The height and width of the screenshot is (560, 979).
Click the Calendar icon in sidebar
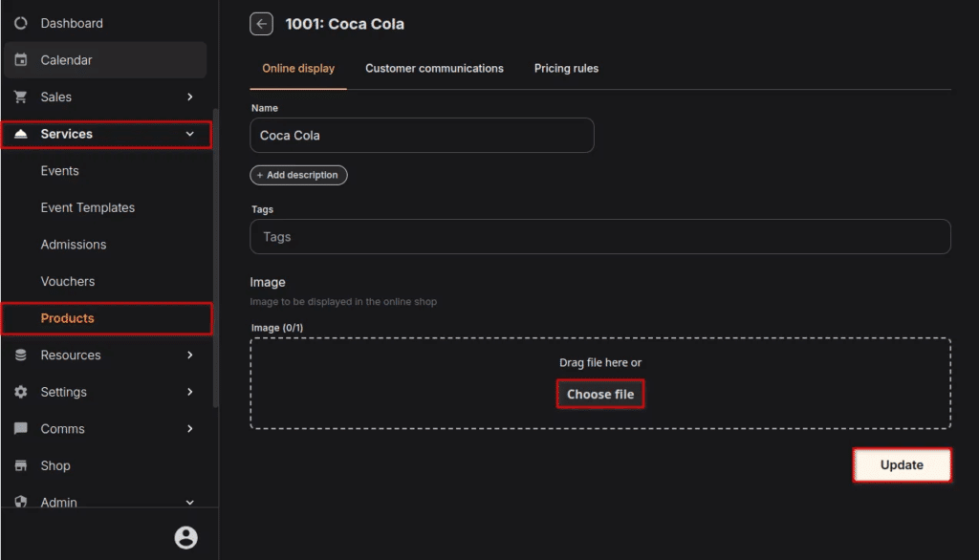point(21,60)
